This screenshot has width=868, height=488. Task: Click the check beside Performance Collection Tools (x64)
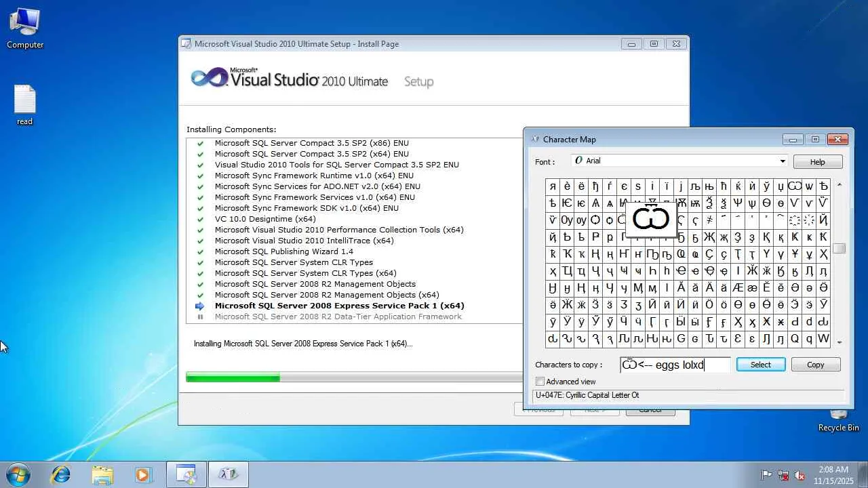point(200,230)
